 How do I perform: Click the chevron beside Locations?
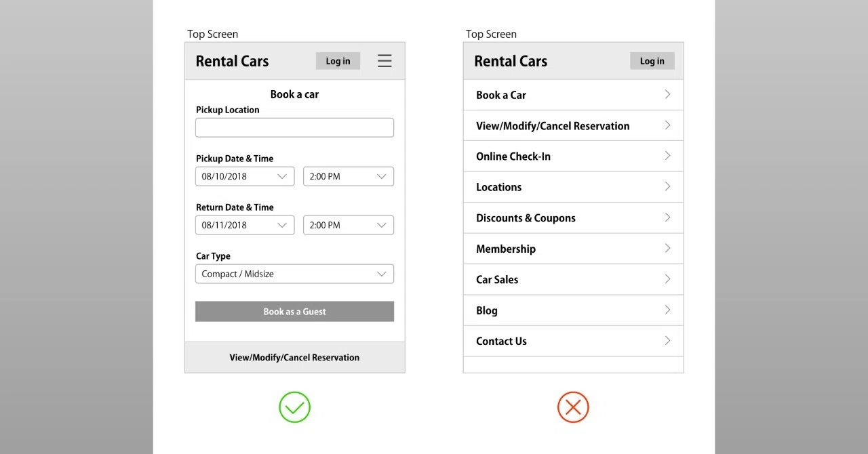coord(668,186)
